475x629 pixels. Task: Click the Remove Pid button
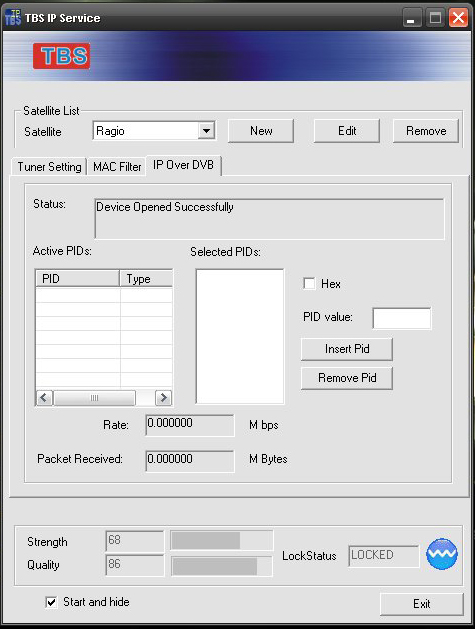click(347, 378)
